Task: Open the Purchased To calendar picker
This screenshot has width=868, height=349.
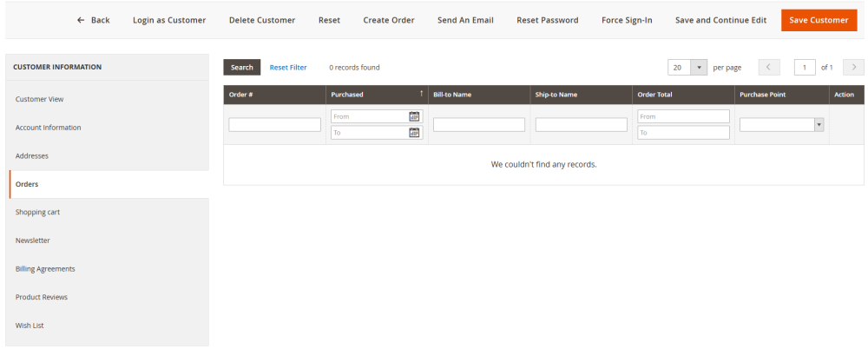Action: 414,133
